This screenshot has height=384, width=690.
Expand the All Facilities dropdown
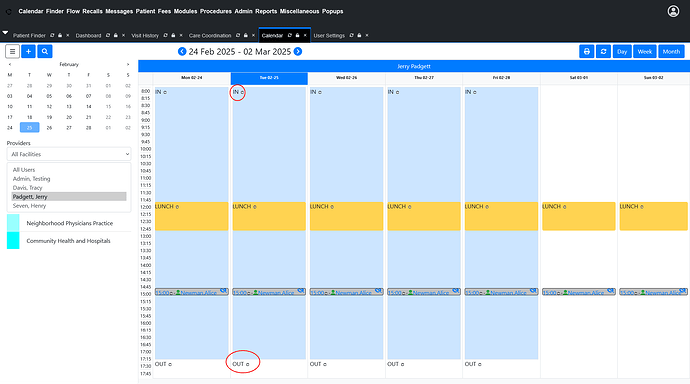[x=69, y=154]
